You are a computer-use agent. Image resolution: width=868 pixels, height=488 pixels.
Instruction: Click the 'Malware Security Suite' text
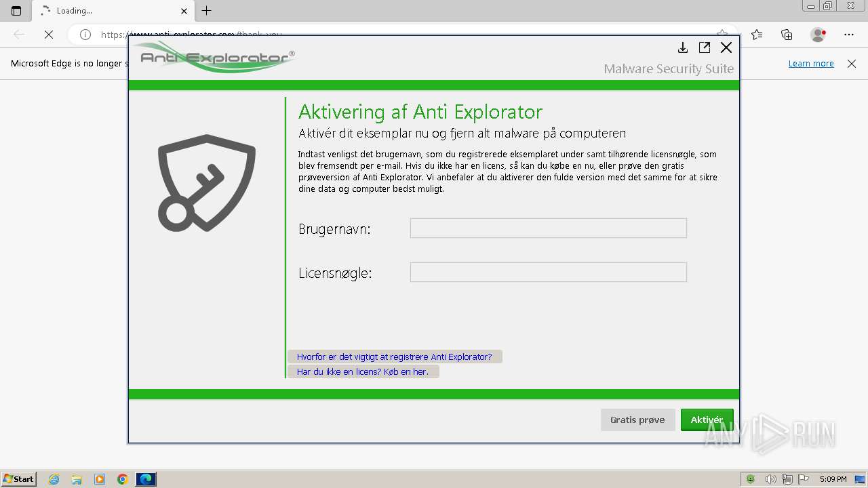[x=669, y=68]
